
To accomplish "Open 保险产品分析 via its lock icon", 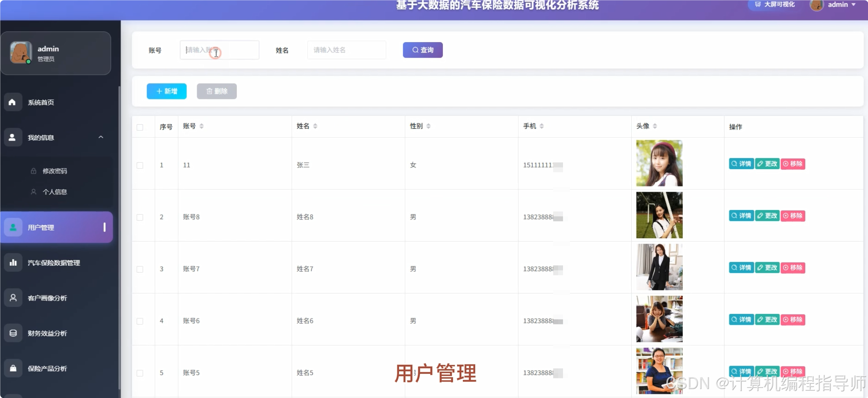I will click(x=13, y=368).
